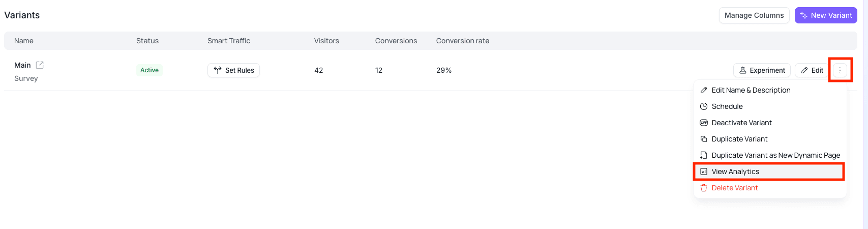Click the Visitors column header
This screenshot has height=229, width=868.
click(326, 41)
